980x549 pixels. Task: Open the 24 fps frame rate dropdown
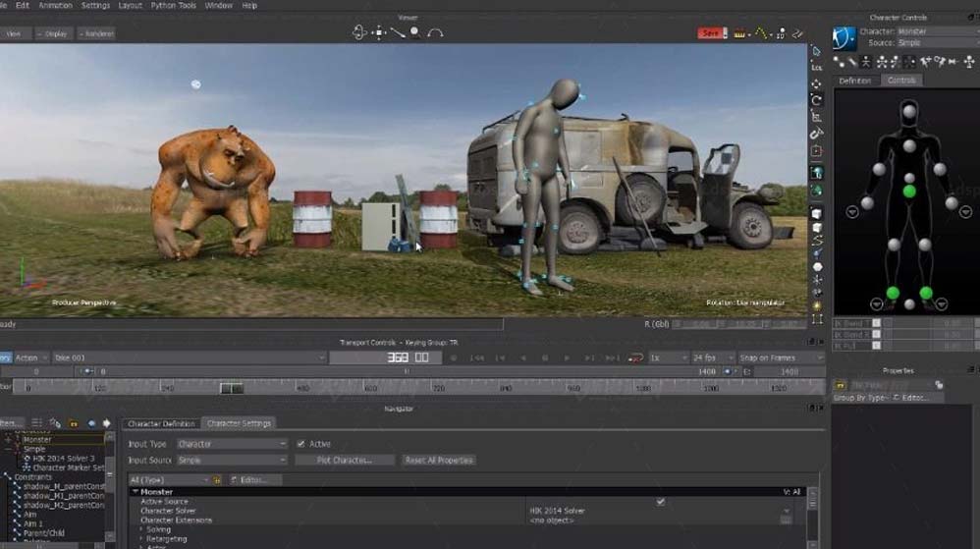[x=712, y=358]
